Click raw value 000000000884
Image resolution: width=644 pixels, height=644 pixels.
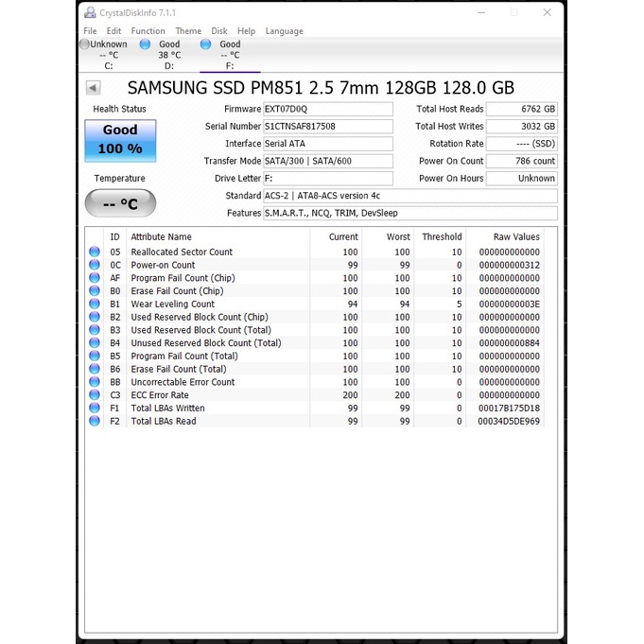[510, 343]
